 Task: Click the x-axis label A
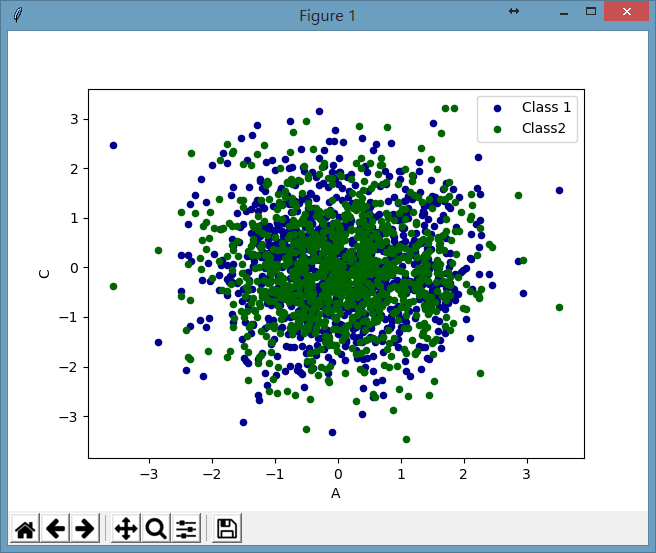point(336,494)
